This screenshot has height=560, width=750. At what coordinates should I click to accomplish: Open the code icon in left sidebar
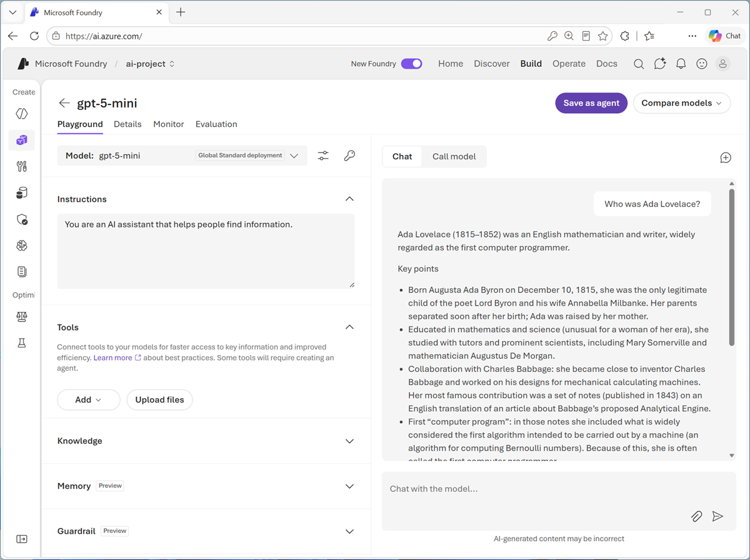pyautogui.click(x=22, y=114)
